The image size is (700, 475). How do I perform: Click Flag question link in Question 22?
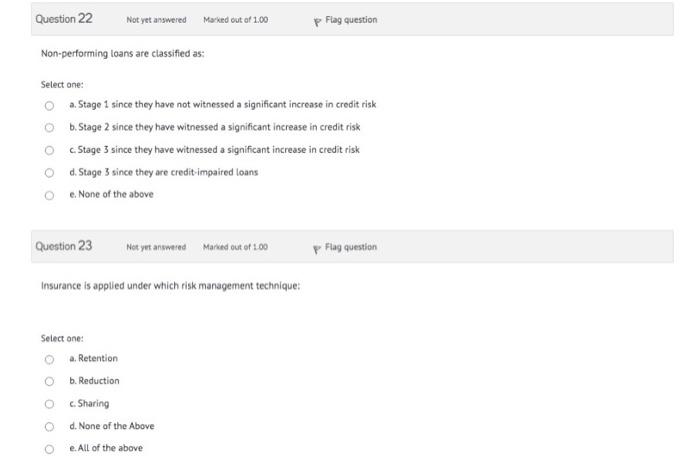click(x=351, y=20)
